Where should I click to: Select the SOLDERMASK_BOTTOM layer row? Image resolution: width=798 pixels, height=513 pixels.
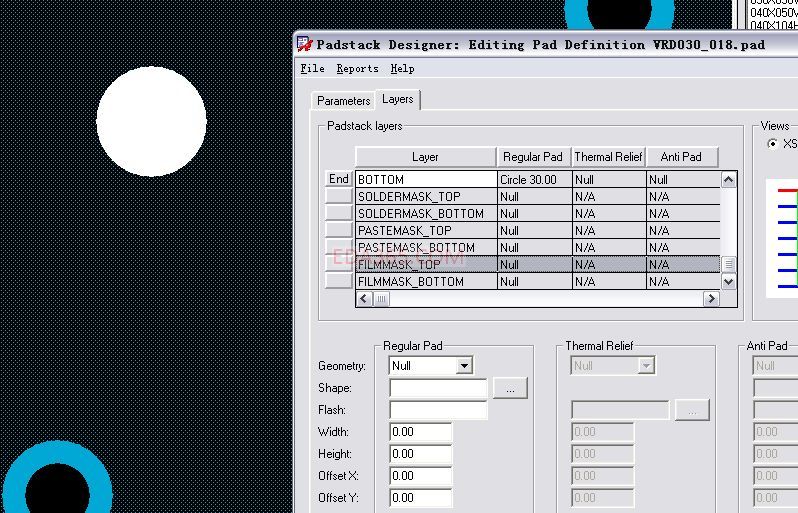[x=537, y=213]
